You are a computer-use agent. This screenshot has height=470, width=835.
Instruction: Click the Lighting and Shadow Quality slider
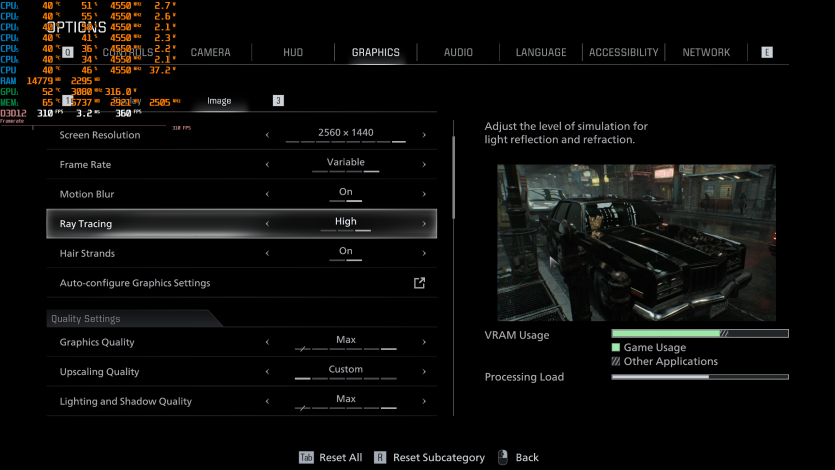click(x=346, y=408)
